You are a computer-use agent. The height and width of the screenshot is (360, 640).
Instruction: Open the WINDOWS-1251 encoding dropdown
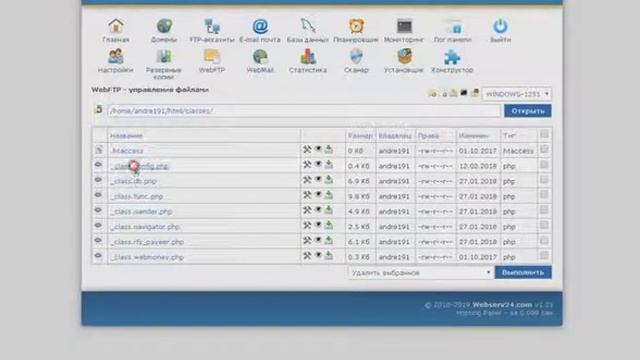[x=517, y=94]
